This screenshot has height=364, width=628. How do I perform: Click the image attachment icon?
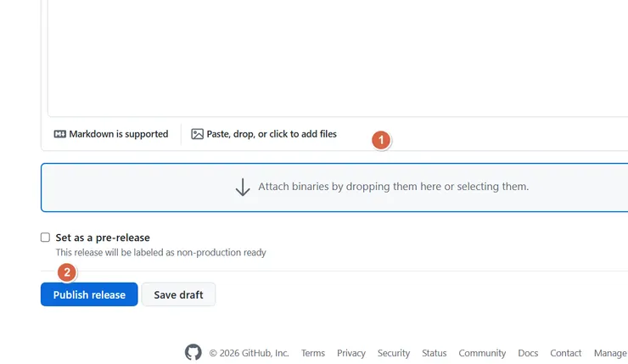[x=197, y=134]
